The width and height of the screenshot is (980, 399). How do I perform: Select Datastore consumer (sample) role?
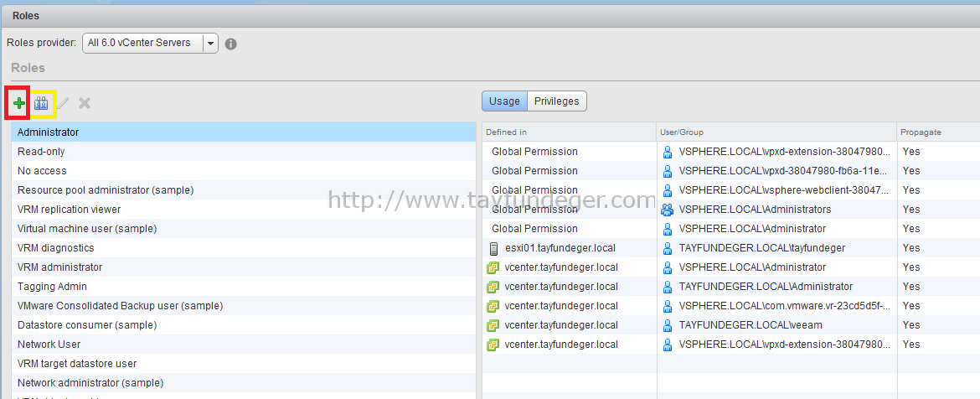pos(244,325)
